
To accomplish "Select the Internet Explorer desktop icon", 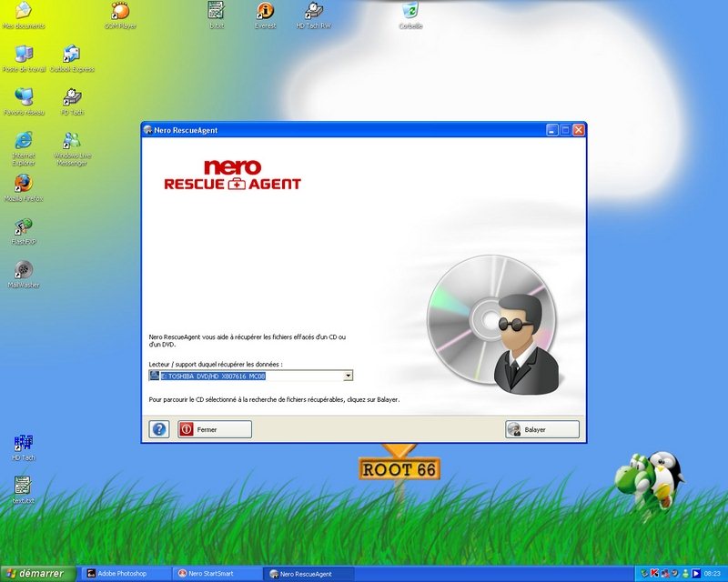I will click(x=24, y=148).
